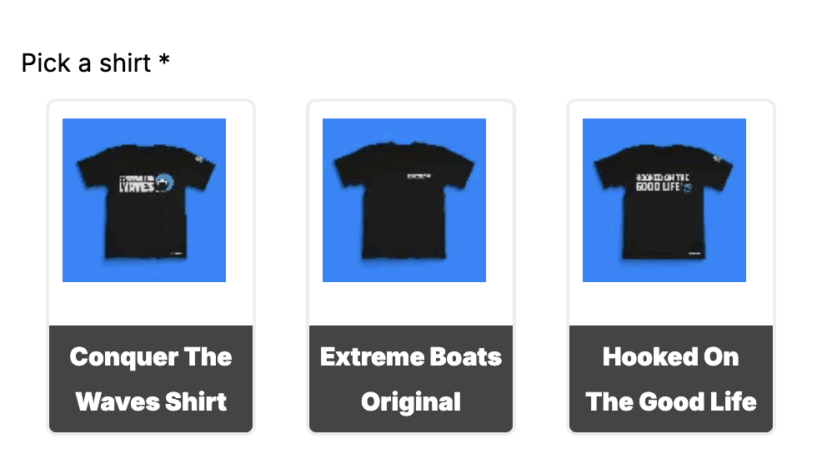
Task: Click the sleeve logo on Hooked On Good Life shirt
Action: [718, 158]
